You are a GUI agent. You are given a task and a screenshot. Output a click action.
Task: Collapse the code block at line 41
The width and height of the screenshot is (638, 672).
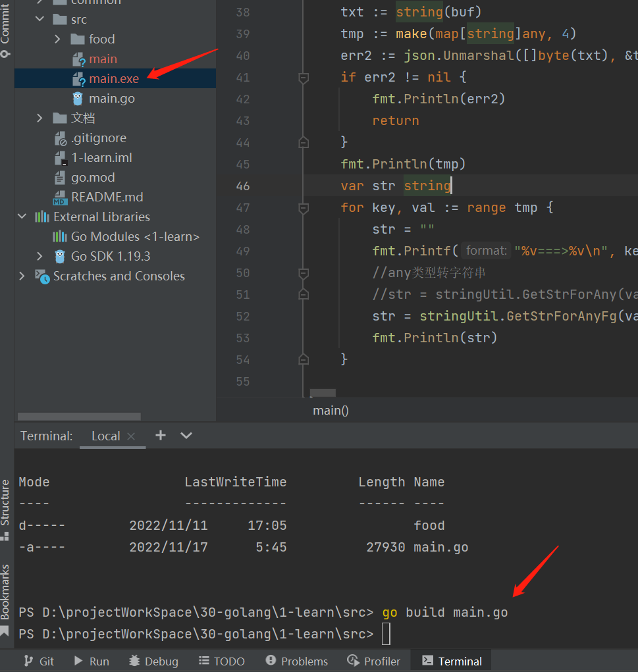(x=303, y=78)
